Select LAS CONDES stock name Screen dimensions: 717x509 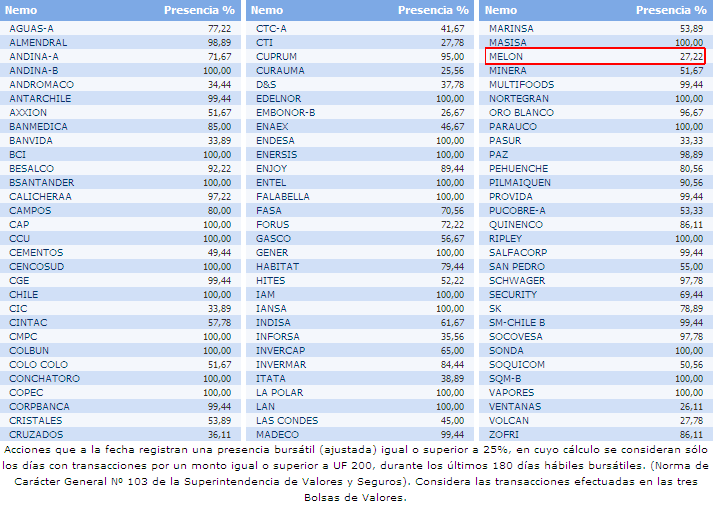[x=287, y=421]
